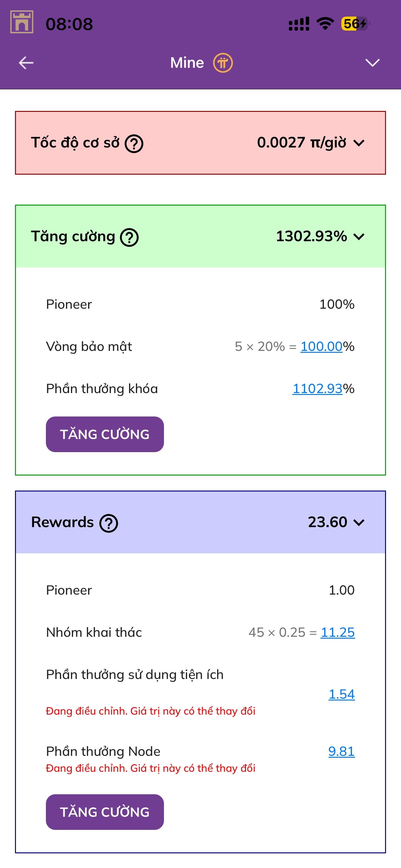
Task: Open the 9.81 Node reward link
Action: (x=341, y=751)
